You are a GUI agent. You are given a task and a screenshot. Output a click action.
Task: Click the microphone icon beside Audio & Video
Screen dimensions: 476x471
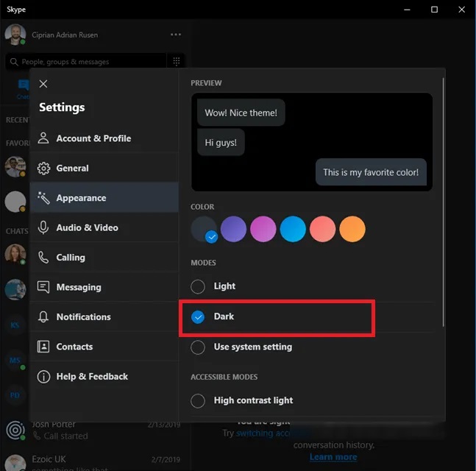pyautogui.click(x=43, y=227)
